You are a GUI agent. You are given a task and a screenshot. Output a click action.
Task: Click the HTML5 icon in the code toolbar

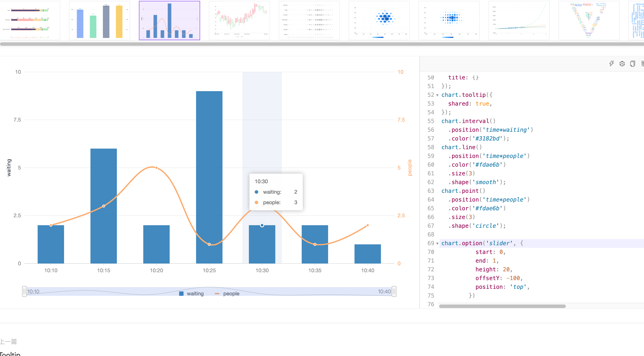point(642,64)
